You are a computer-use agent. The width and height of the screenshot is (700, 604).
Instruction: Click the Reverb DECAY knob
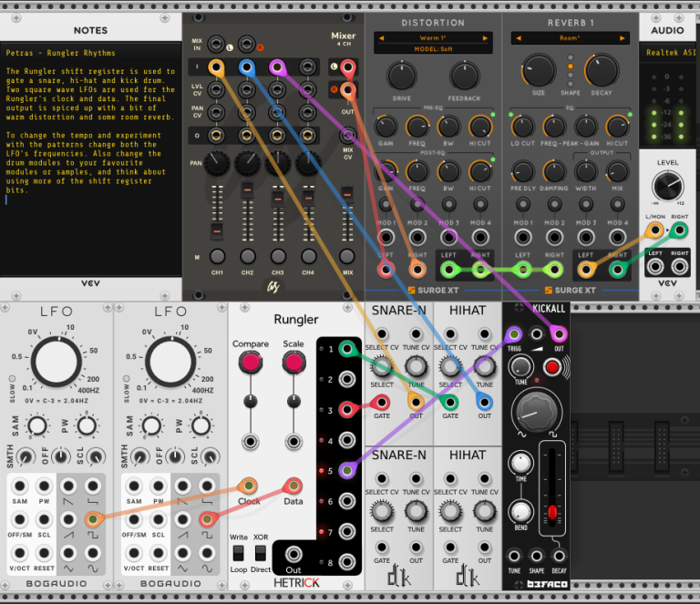coord(602,70)
